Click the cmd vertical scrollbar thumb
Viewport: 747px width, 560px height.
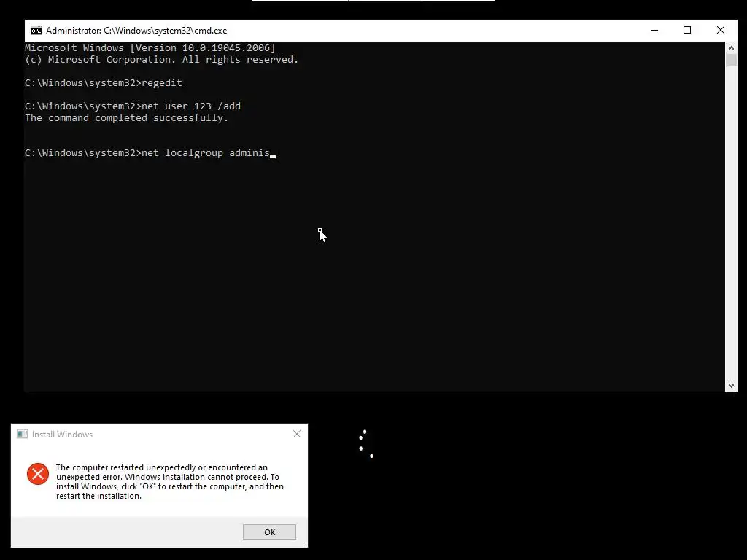tap(731, 61)
